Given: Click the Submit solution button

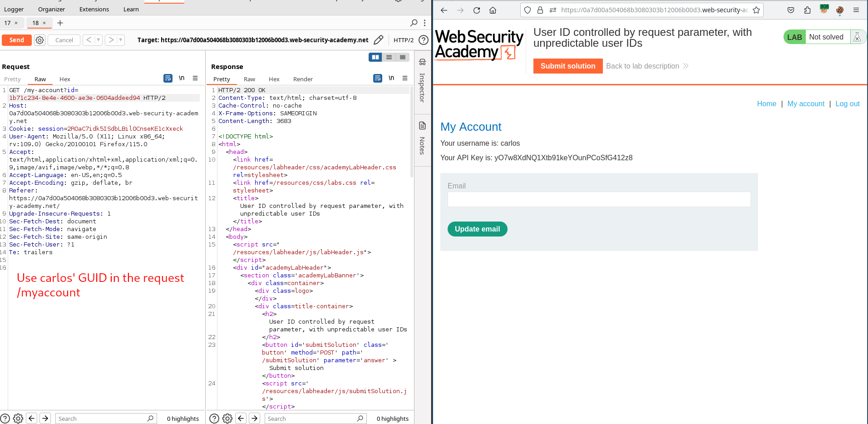Looking at the screenshot, I should (x=568, y=66).
